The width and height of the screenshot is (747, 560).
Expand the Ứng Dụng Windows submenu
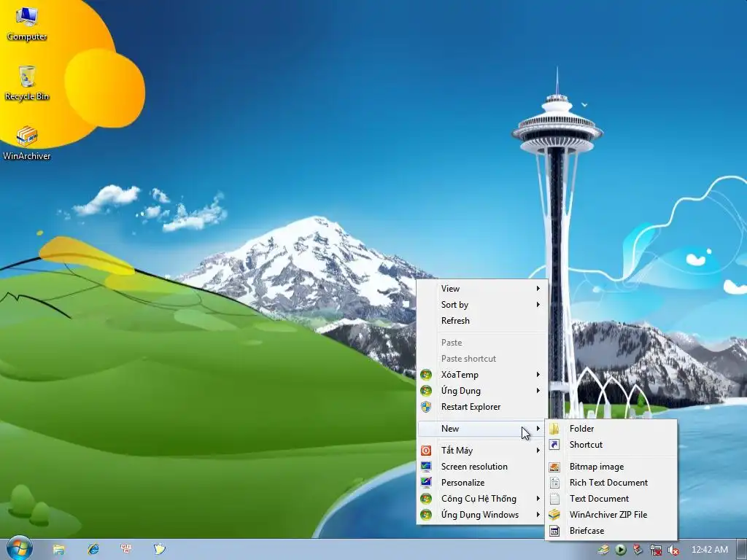pyautogui.click(x=482, y=515)
